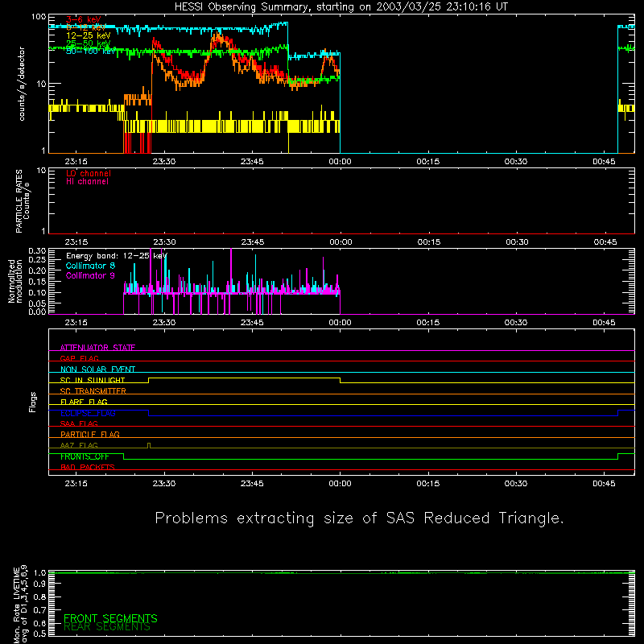Click the 0.20 modulation axis value

[x=37, y=270]
